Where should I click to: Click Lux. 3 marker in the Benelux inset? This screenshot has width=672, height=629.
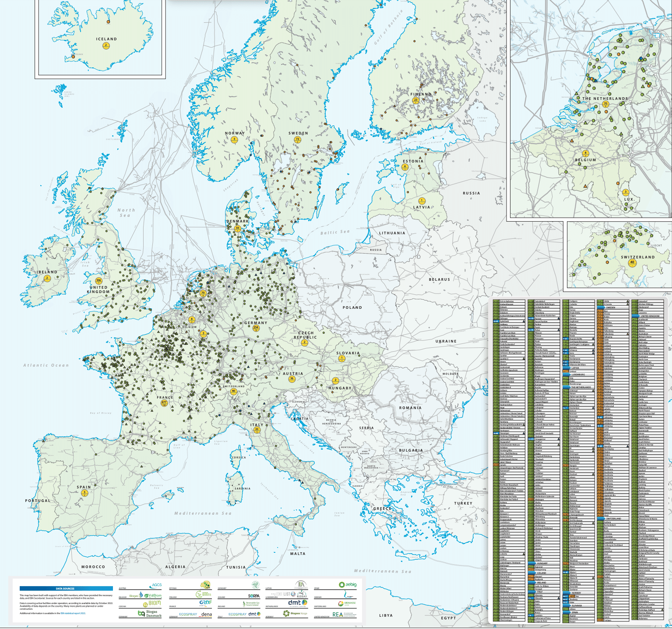click(x=626, y=192)
